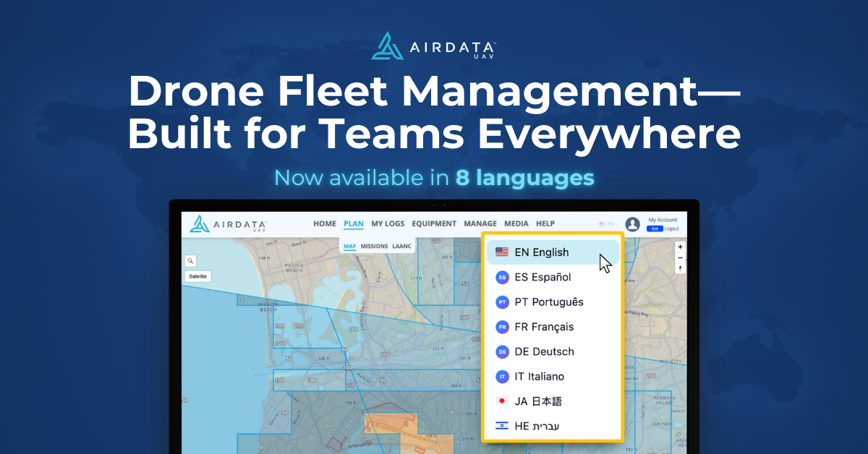Click the Logout link
The image size is (868, 454).
click(671, 228)
